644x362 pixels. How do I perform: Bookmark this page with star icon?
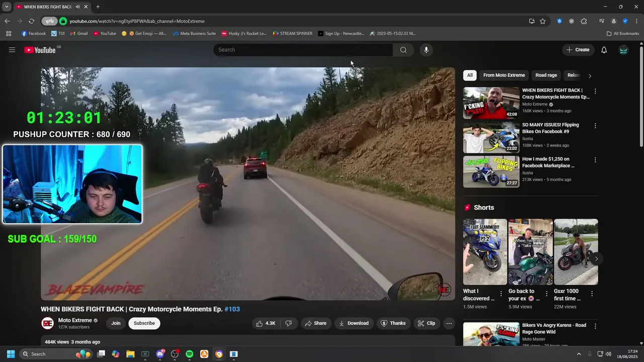coord(543,21)
